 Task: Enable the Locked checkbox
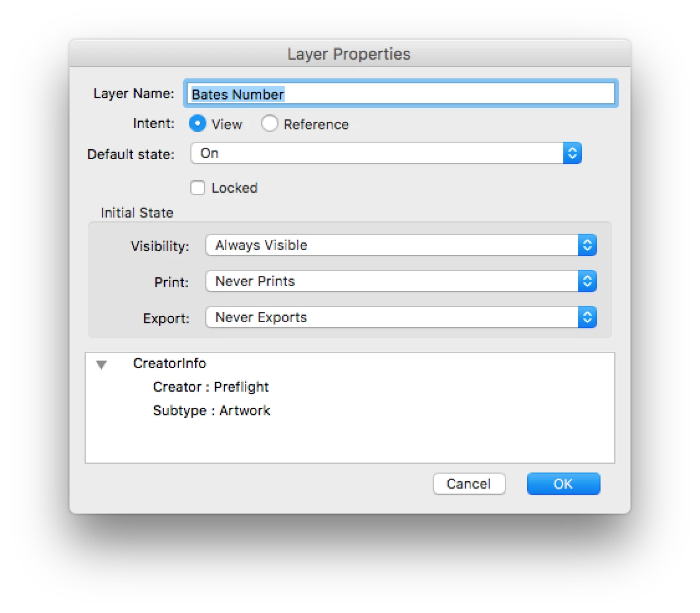[198, 188]
